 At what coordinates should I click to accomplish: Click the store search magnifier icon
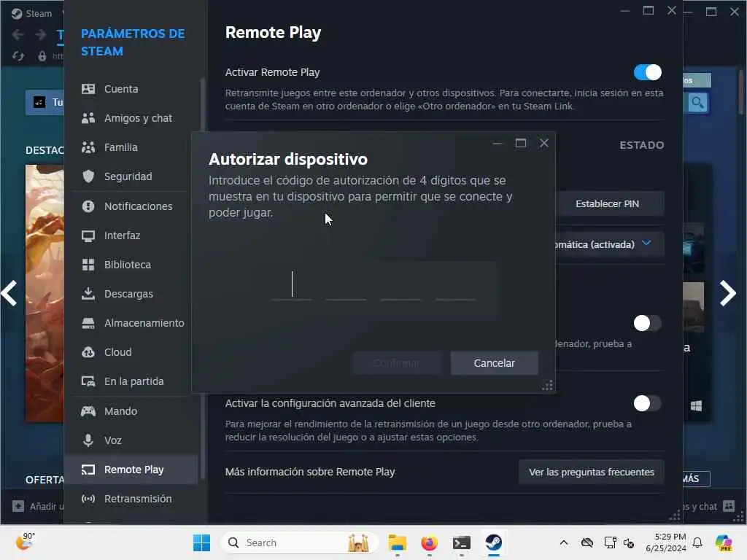pos(698,102)
